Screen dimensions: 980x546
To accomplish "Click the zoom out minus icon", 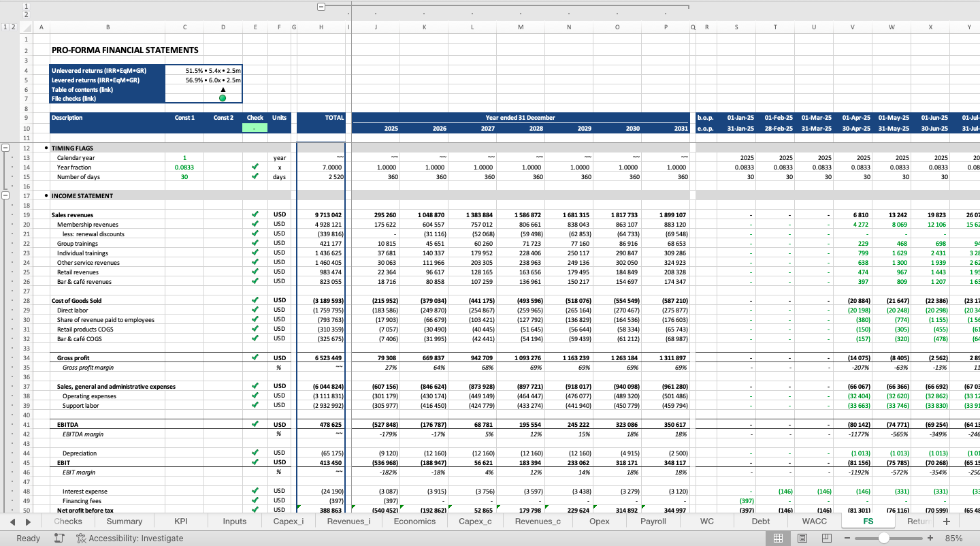I will click(847, 538).
